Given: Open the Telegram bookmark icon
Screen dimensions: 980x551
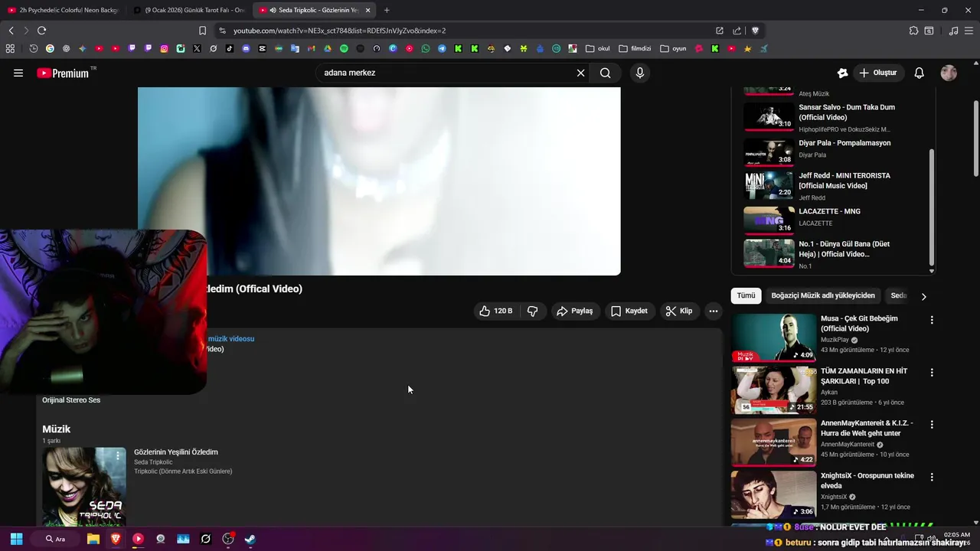Looking at the screenshot, I should pyautogui.click(x=442, y=48).
